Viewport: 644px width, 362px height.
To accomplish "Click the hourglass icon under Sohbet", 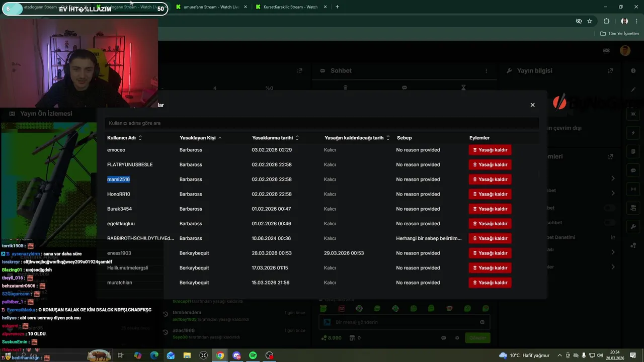I will 463,87.
